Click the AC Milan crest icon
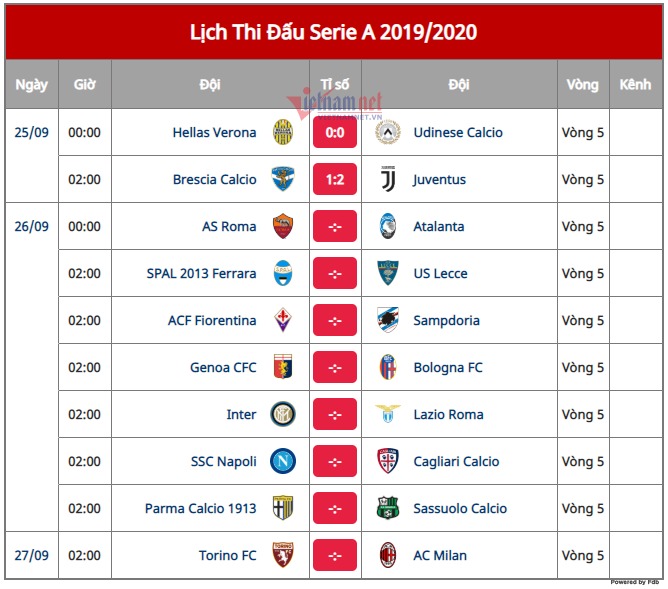Screen dimensions: 668x589 [x=388, y=555]
